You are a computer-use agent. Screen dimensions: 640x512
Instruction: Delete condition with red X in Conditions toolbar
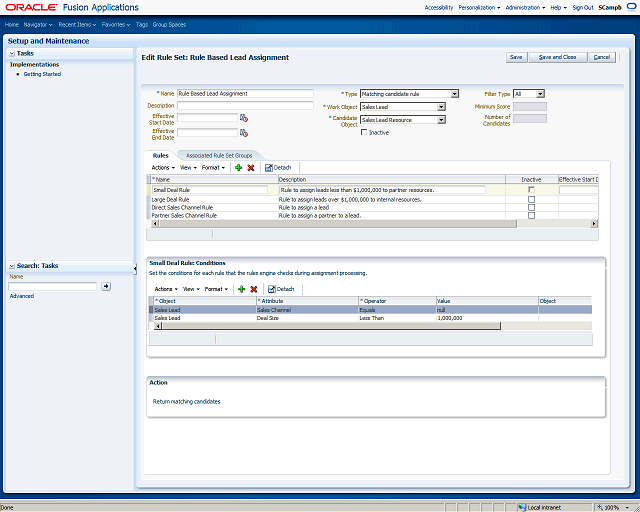tap(253, 289)
